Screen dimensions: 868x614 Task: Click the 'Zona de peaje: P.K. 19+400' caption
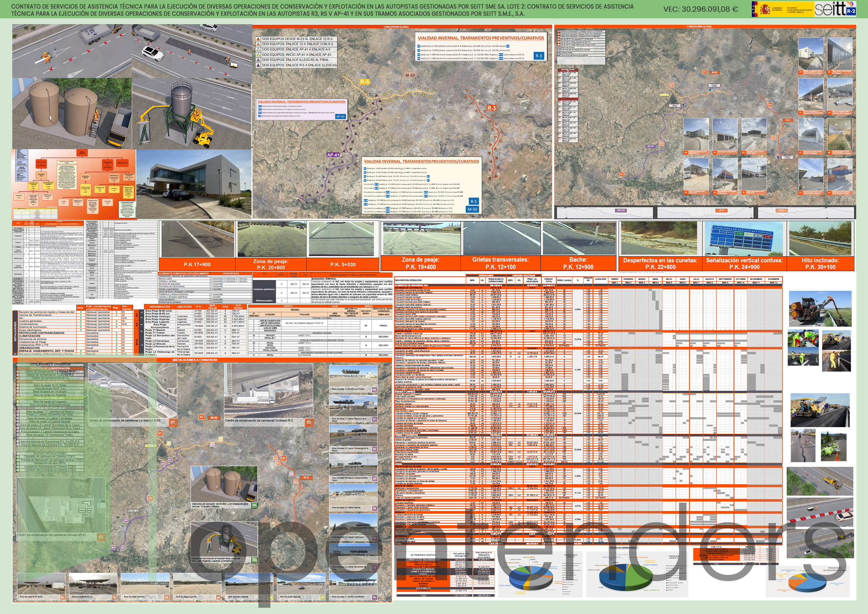[x=420, y=263]
